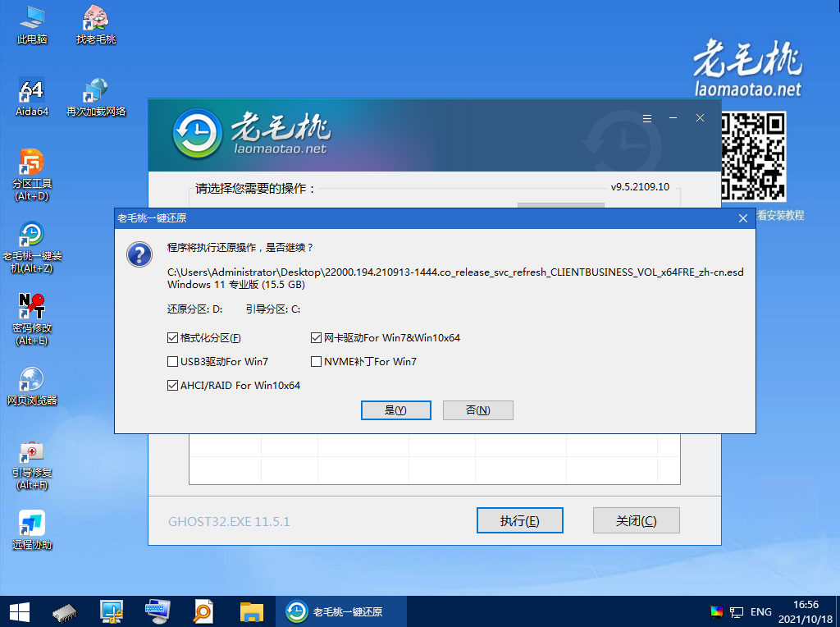Screen dimensions: 840x627
Task: Launch 老毛桃一键装机 (Alt+Z) desktop shortcut
Action: coord(32,248)
